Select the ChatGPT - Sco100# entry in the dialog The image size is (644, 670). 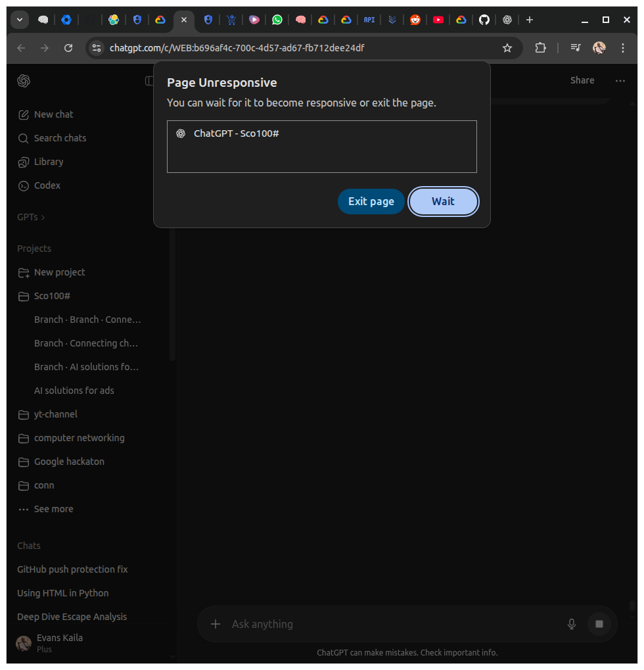coord(321,133)
